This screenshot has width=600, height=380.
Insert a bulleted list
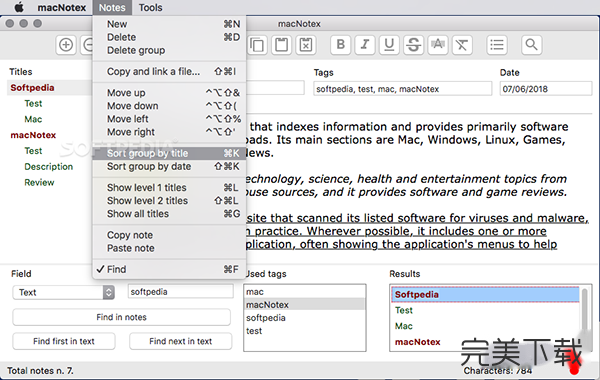tap(497, 45)
